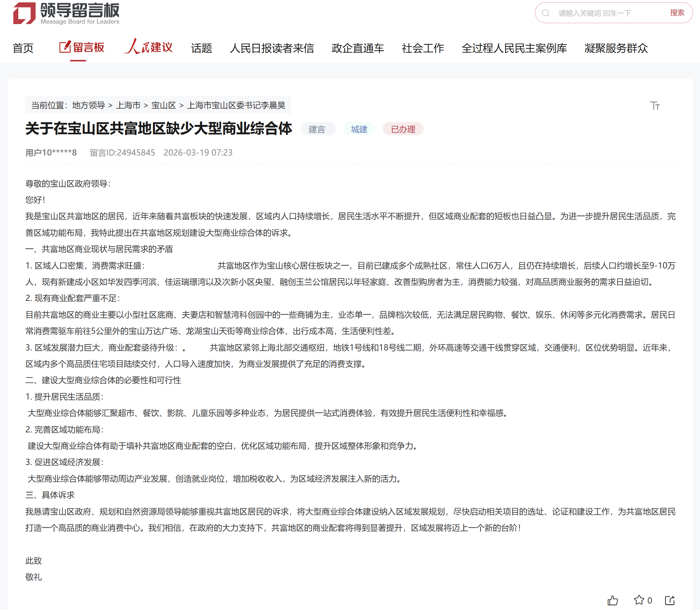Image resolution: width=700 pixels, height=610 pixels.
Task: Click the line 1. 提升居民生活品质：
Action: coord(65,397)
